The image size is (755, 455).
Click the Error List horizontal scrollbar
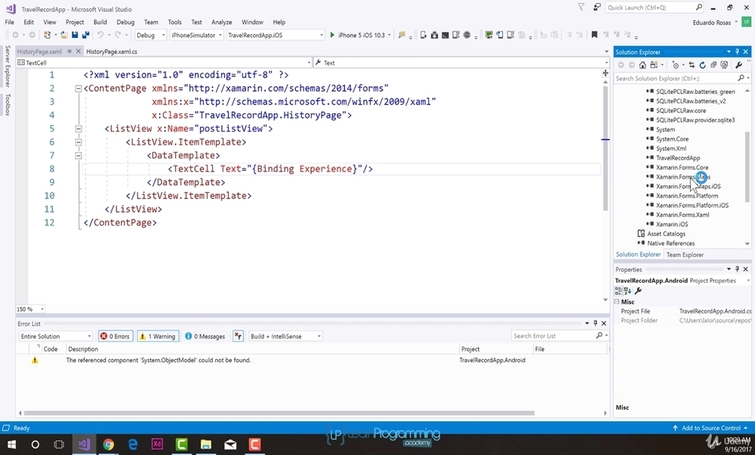tap(279, 413)
